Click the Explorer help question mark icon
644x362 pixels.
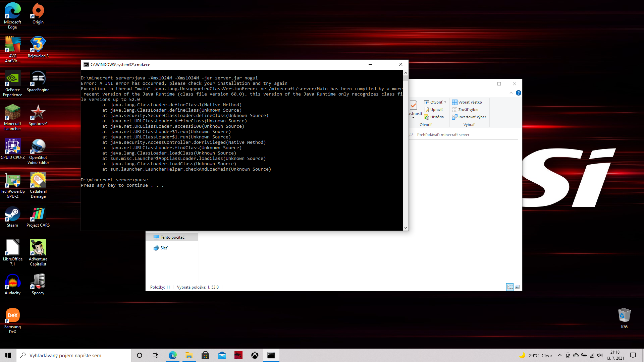pos(519,93)
